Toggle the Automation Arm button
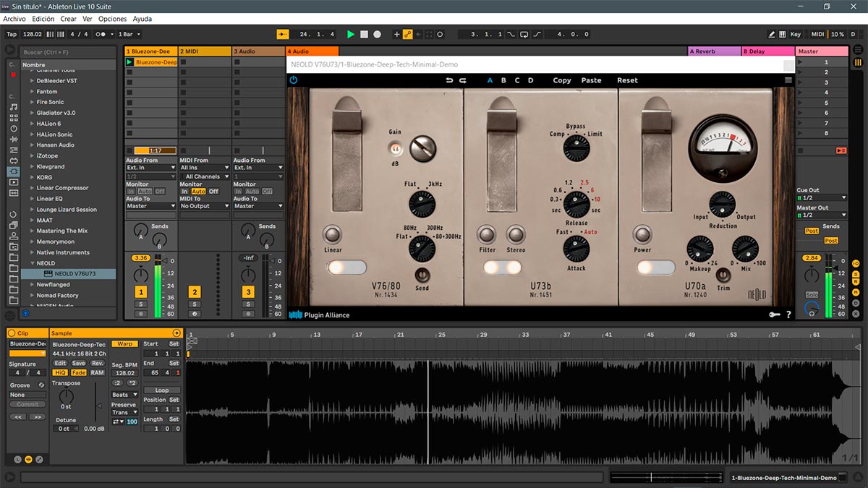Screen dimensions: 868x488 pyautogui.click(x=407, y=34)
